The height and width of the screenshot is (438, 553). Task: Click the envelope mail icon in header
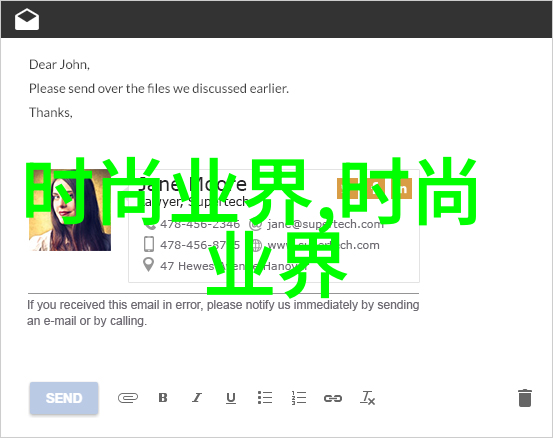(x=27, y=19)
